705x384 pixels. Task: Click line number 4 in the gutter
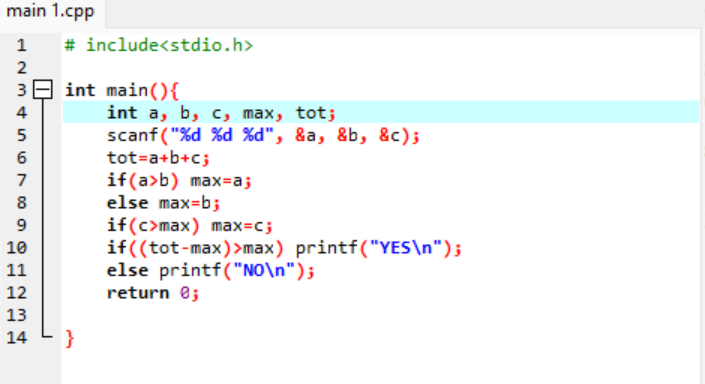(22, 113)
